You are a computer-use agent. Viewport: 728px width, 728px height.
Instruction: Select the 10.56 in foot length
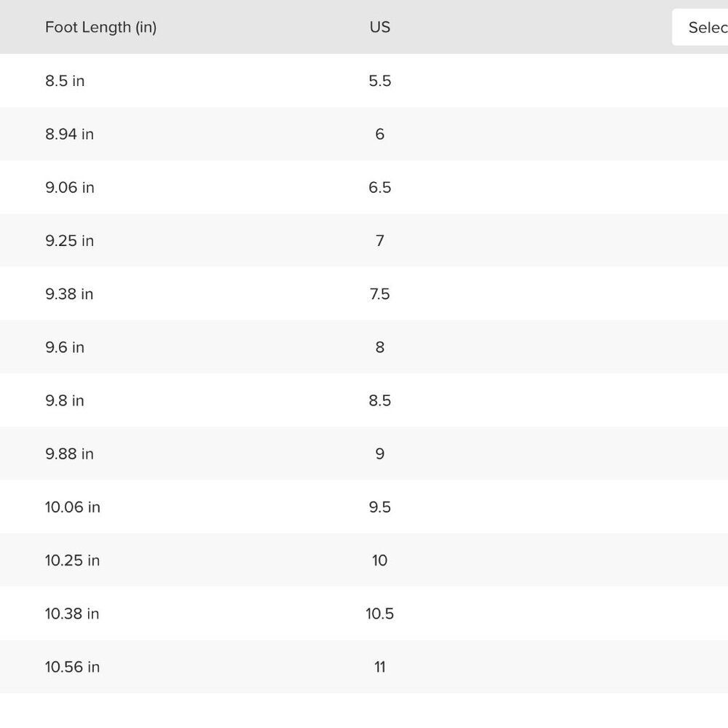(x=72, y=667)
